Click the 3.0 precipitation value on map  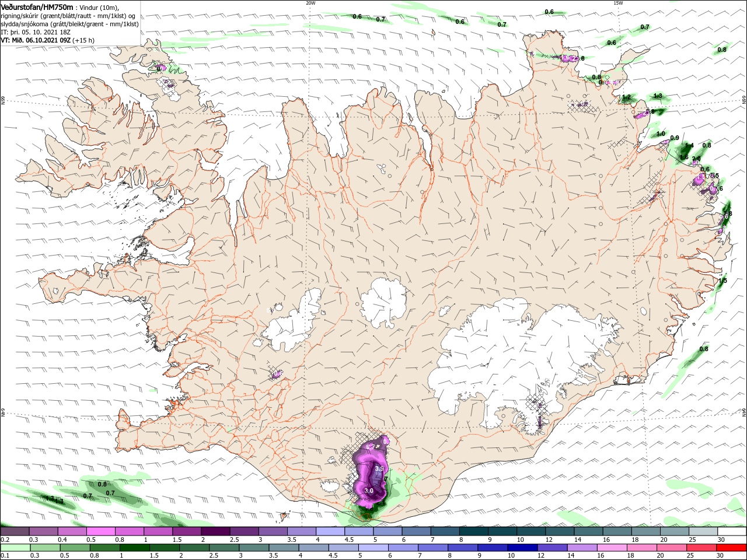[x=369, y=491]
